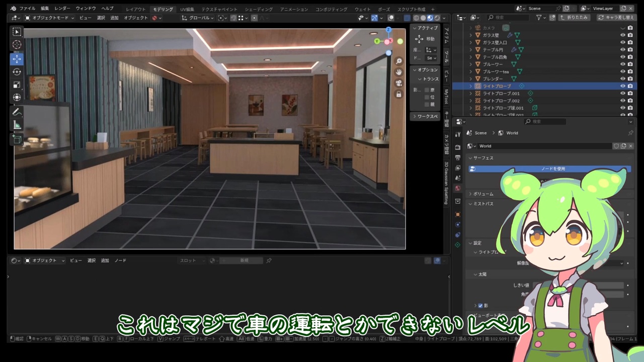Select the 3D Cursor tool
This screenshot has height=362, width=644.
pyautogui.click(x=17, y=45)
